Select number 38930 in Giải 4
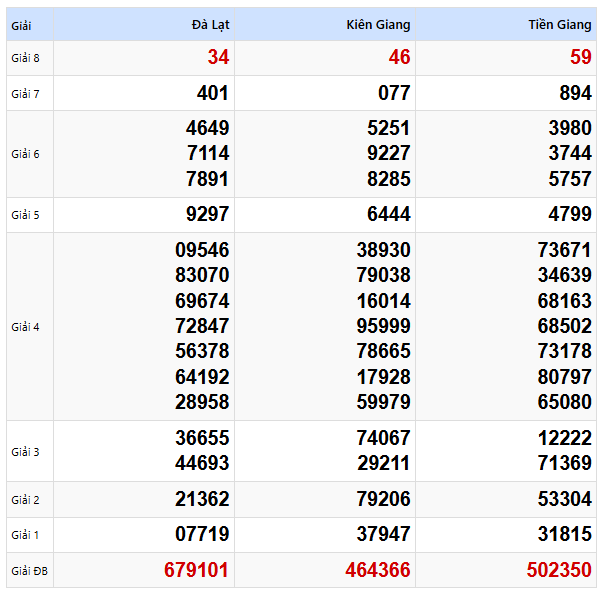The width and height of the screenshot is (604, 595). click(x=383, y=250)
